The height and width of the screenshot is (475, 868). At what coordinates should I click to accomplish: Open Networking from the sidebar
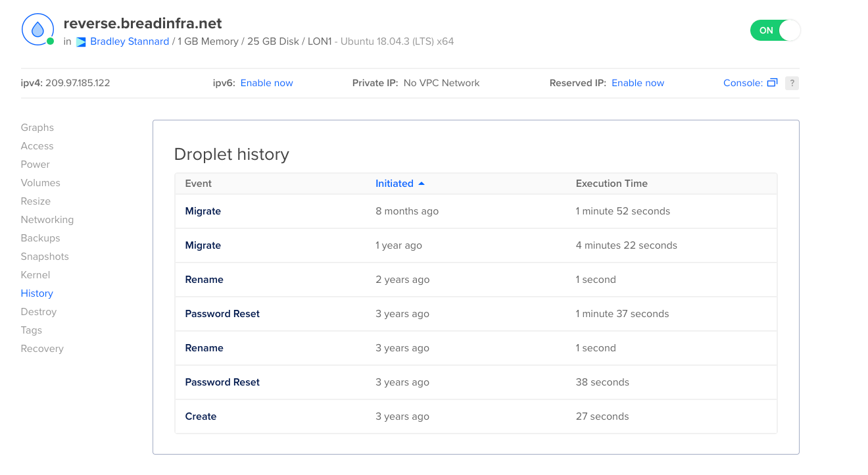[x=47, y=220]
